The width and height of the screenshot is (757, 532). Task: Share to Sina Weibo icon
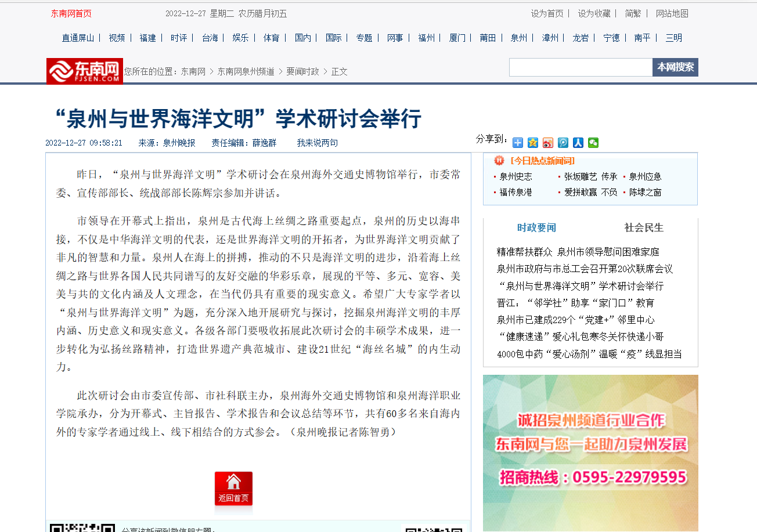tap(548, 143)
